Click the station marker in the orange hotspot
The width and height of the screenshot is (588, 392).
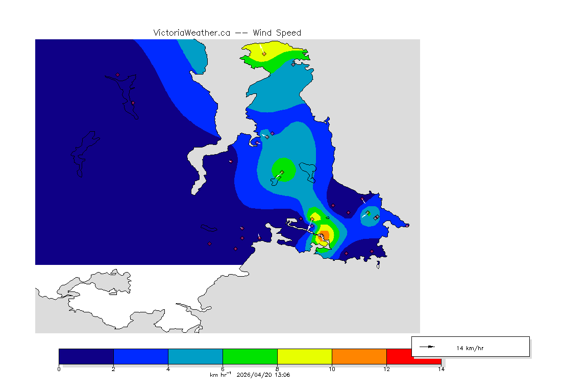322,235
